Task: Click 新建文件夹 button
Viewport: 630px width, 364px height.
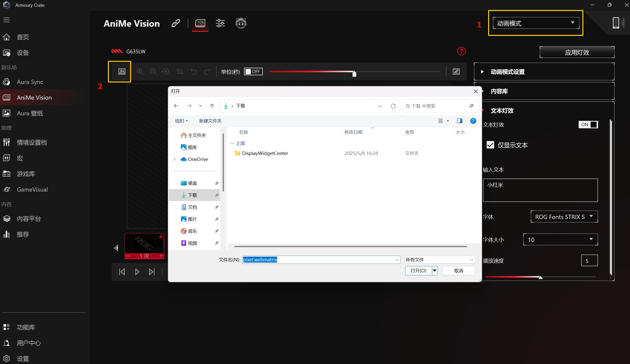Action: [210, 121]
